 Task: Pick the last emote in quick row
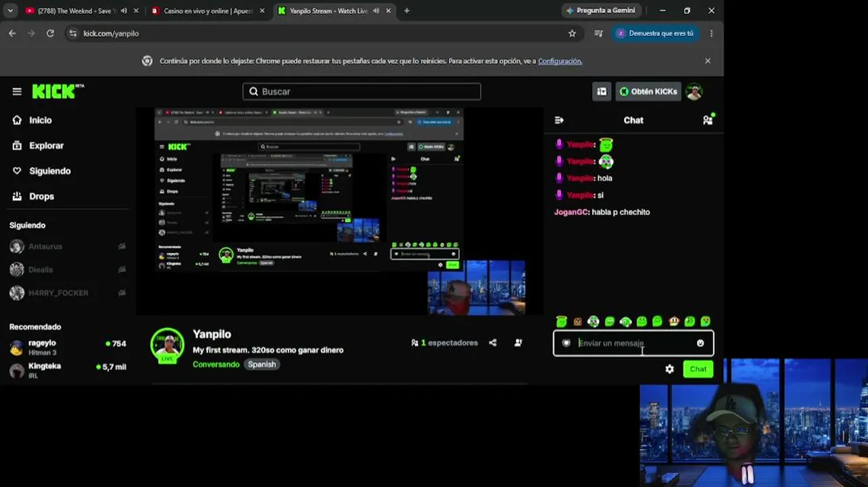pyautogui.click(x=705, y=321)
